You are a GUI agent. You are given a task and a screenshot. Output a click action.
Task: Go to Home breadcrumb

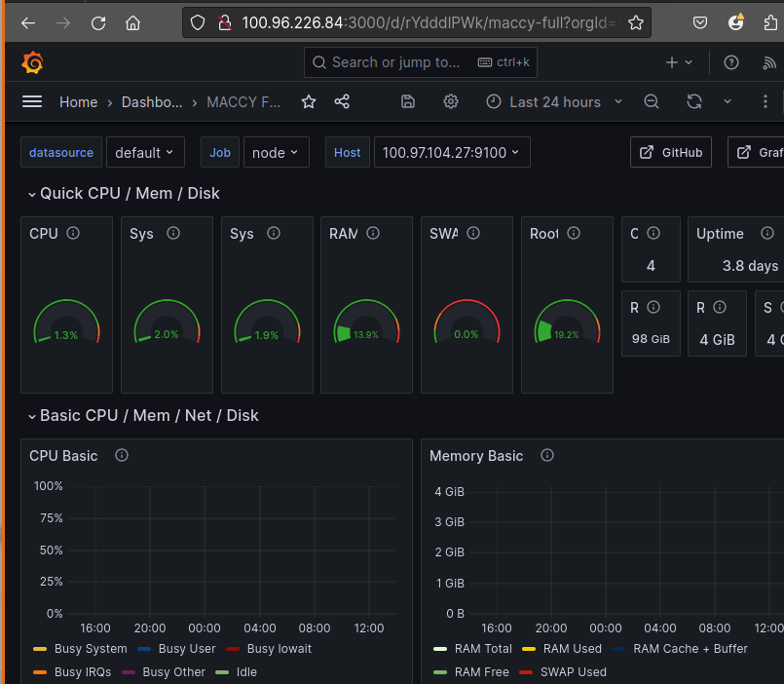click(79, 102)
